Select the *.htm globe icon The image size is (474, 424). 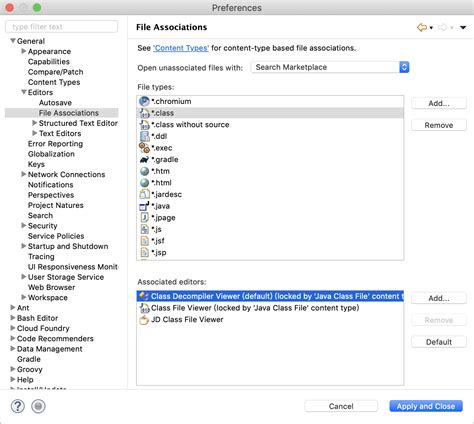144,171
